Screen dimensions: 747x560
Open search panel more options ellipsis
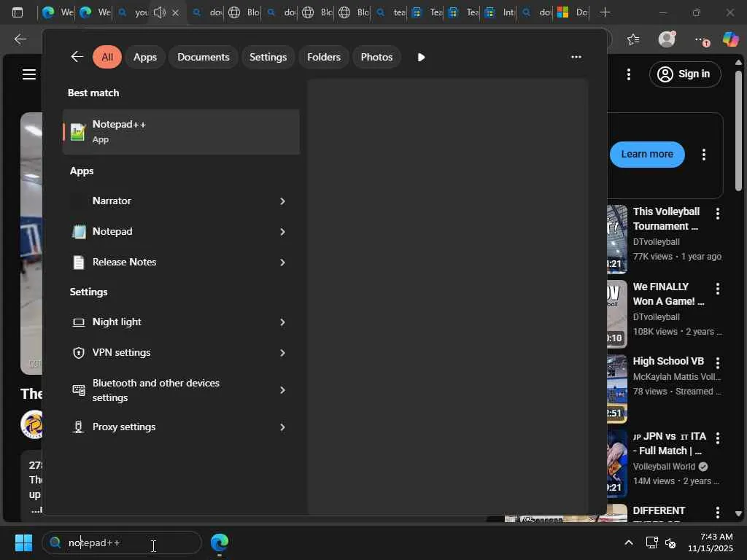point(576,57)
